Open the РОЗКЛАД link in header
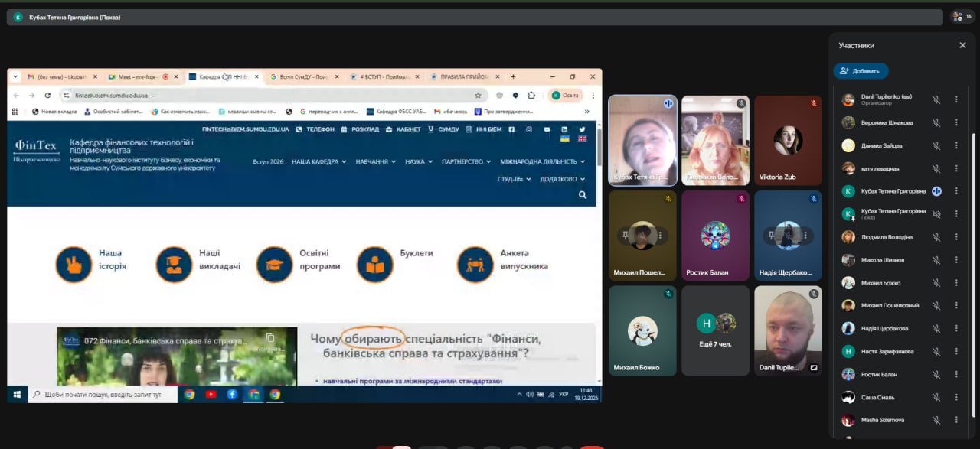 pyautogui.click(x=360, y=129)
